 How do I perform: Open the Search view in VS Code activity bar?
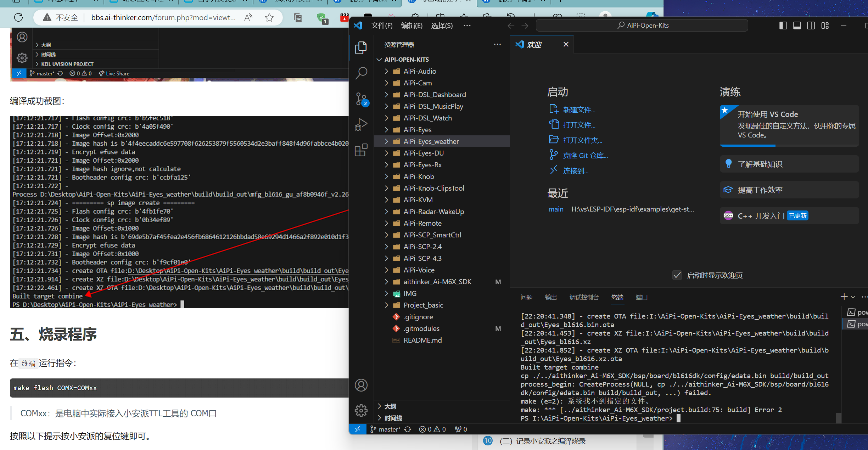point(361,73)
